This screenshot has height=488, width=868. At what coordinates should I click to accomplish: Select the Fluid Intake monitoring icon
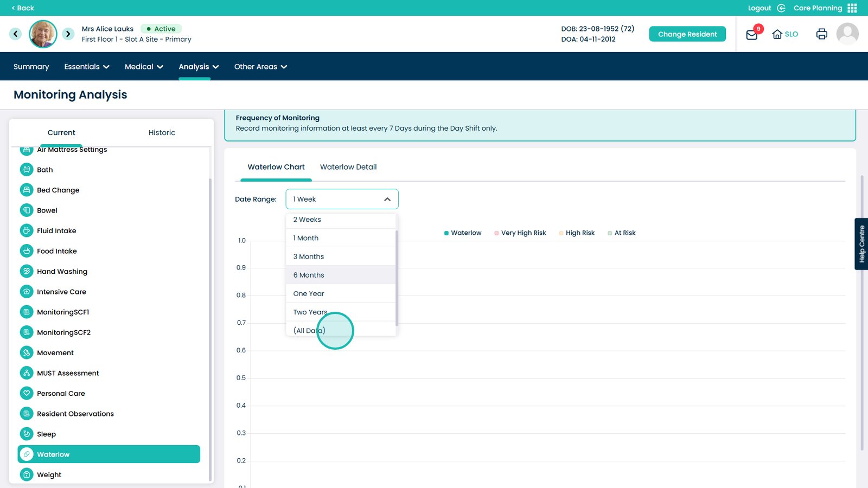pos(27,231)
